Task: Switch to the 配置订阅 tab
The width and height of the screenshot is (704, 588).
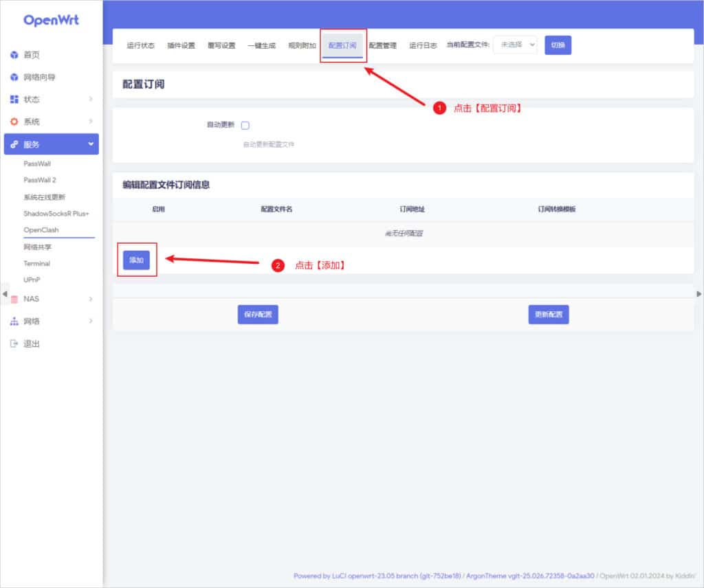Action: tap(342, 45)
